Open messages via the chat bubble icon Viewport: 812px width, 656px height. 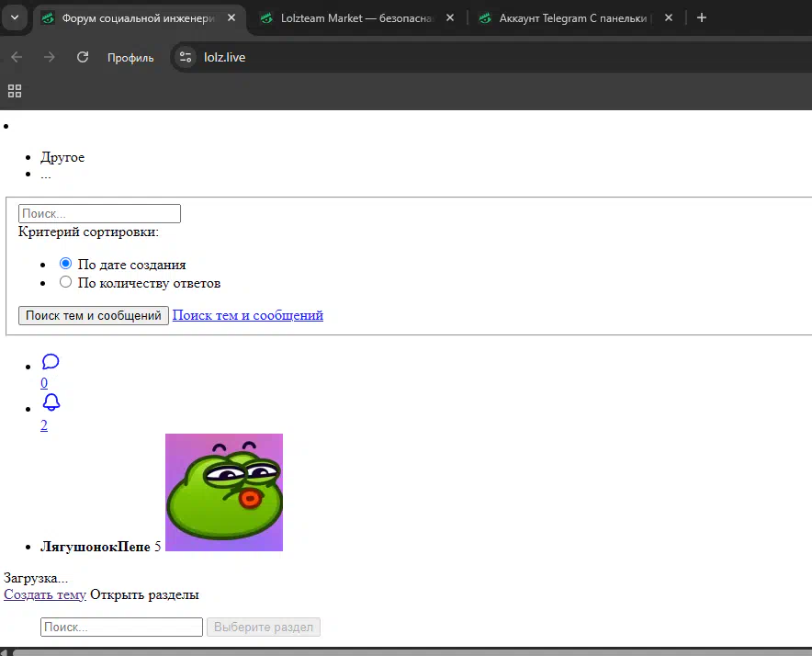tap(51, 361)
